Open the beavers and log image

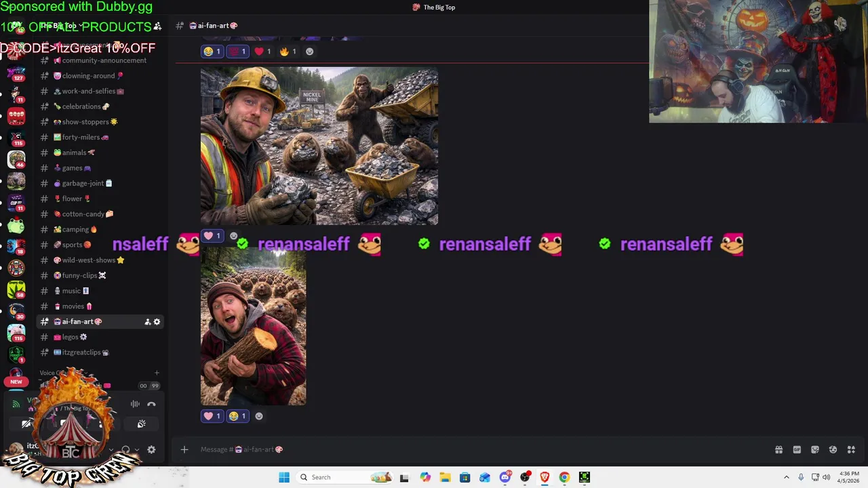[253, 327]
